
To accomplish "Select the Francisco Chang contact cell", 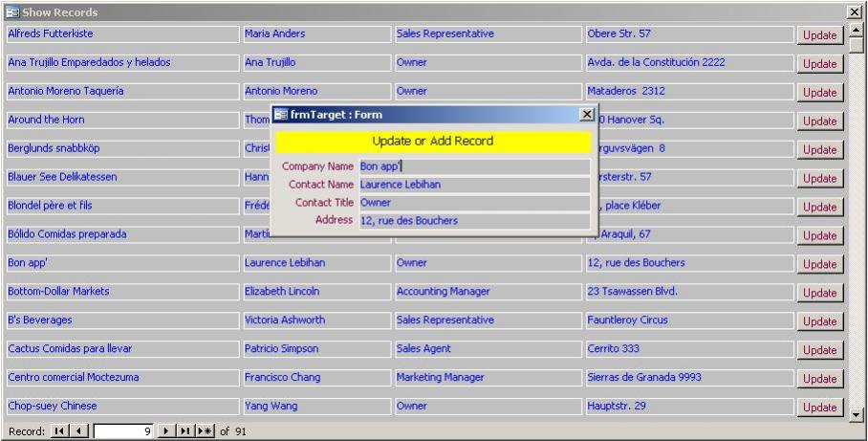I will click(x=317, y=377).
